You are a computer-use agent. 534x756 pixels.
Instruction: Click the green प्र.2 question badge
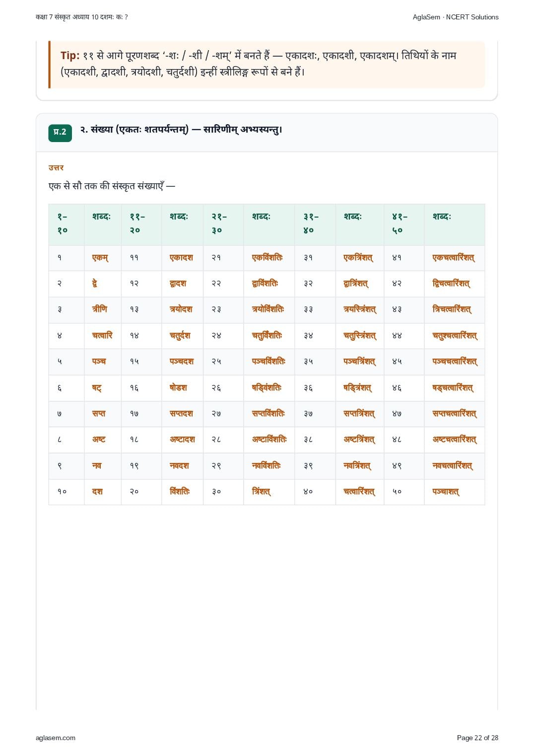point(60,133)
